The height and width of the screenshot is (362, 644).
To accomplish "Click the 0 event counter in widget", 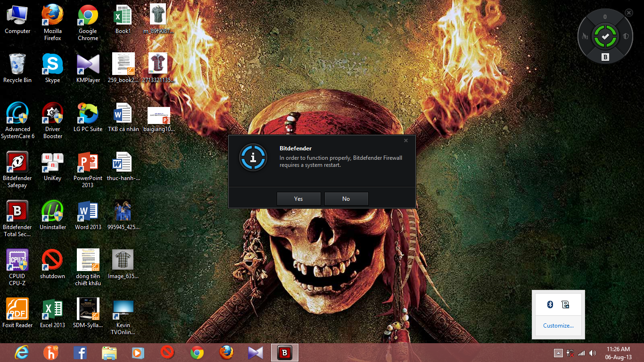I will (605, 17).
